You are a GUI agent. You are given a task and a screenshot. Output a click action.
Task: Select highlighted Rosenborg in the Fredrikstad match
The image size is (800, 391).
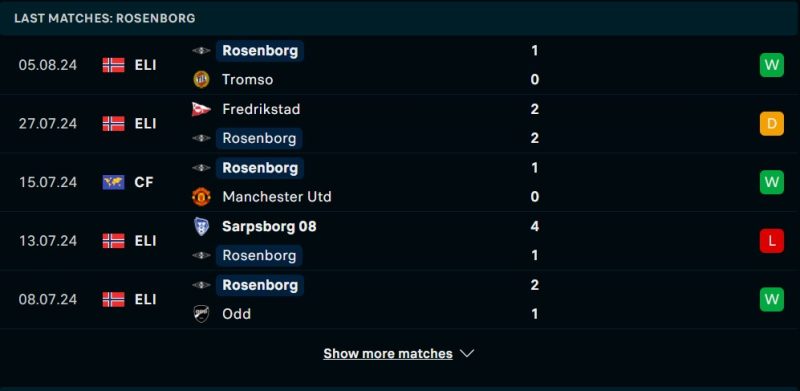(x=259, y=138)
